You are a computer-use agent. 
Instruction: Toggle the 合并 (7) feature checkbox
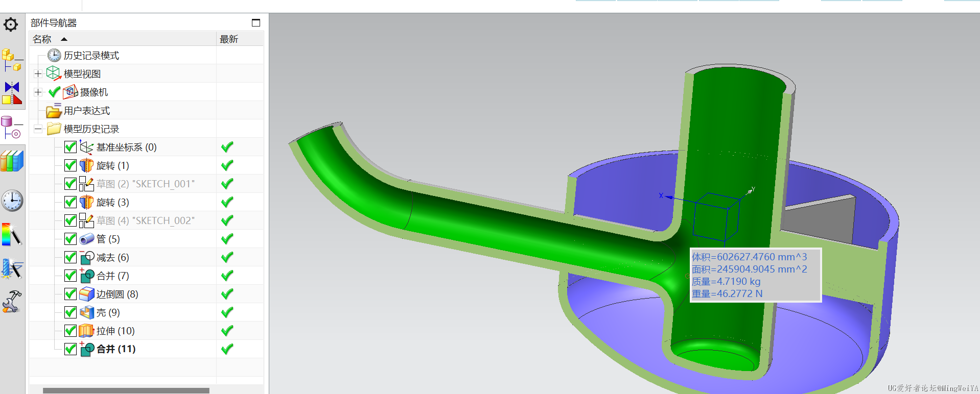click(x=71, y=276)
